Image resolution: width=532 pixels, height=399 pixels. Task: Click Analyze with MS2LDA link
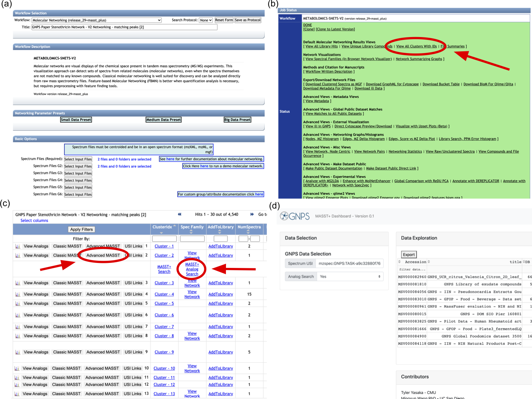[322, 181]
